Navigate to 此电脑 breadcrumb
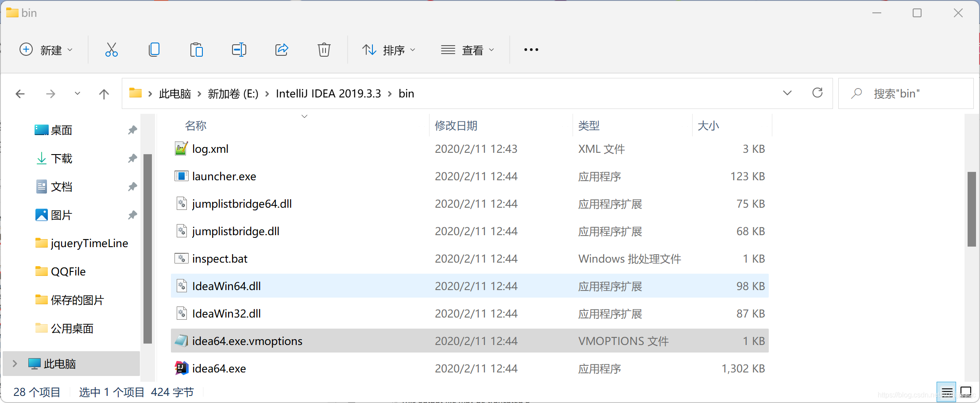Image resolution: width=980 pixels, height=403 pixels. (x=175, y=93)
